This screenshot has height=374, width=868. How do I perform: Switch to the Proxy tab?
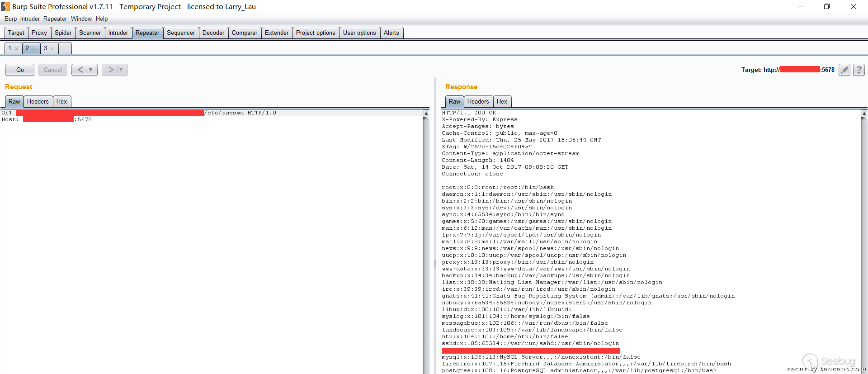coord(39,33)
